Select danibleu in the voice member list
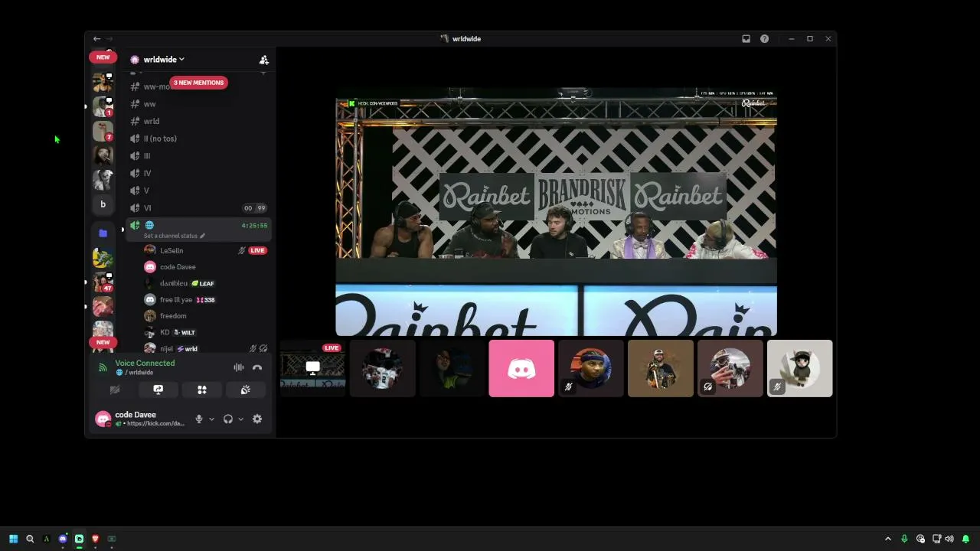The width and height of the screenshot is (980, 551). (205, 284)
